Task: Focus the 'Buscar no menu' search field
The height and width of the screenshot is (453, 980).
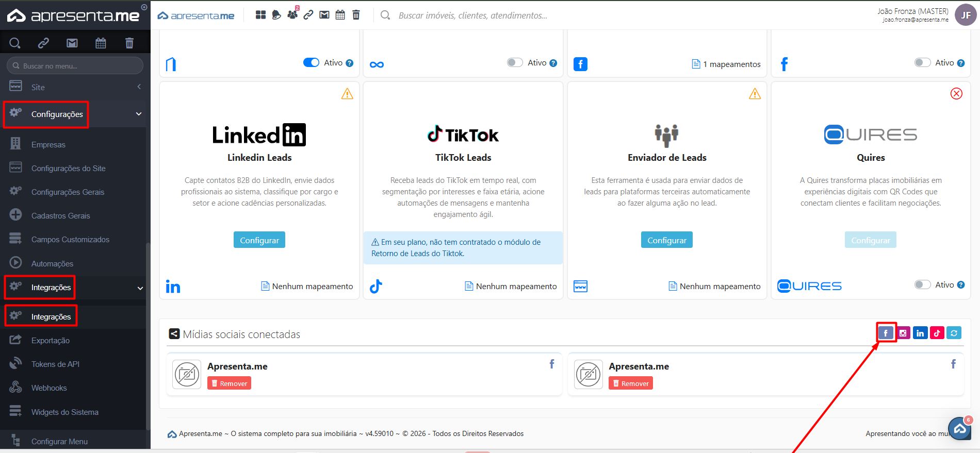Action: [x=75, y=65]
